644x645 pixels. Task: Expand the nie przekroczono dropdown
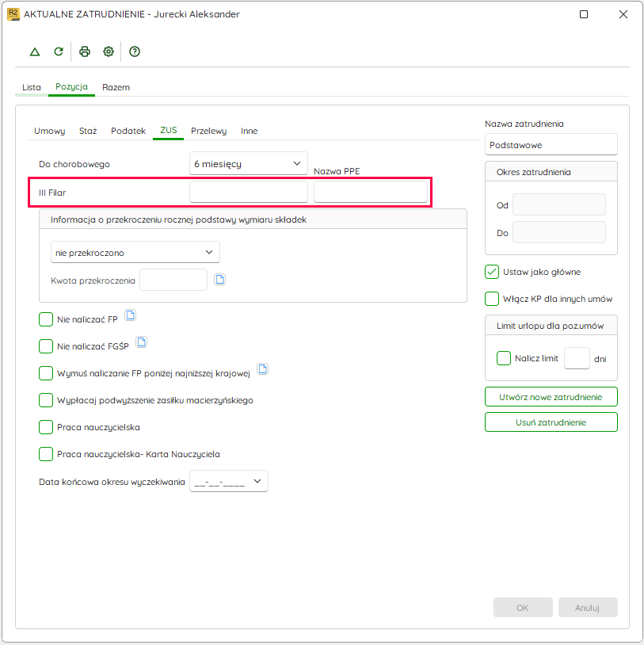(x=135, y=252)
